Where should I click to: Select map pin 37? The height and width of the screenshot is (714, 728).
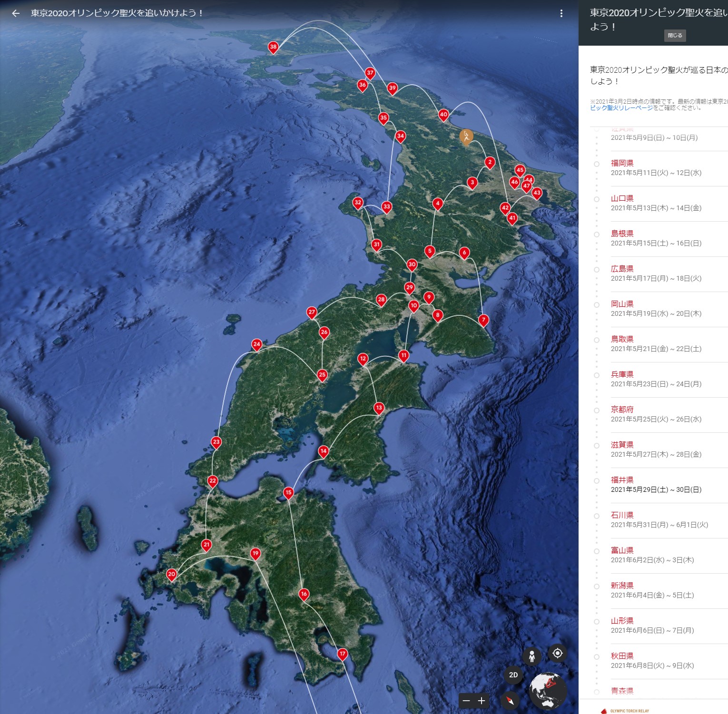[x=370, y=74]
